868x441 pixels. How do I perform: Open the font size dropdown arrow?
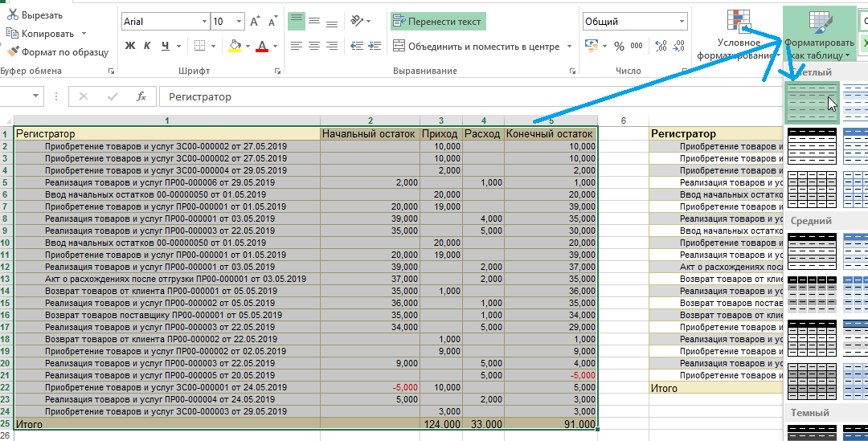(239, 22)
